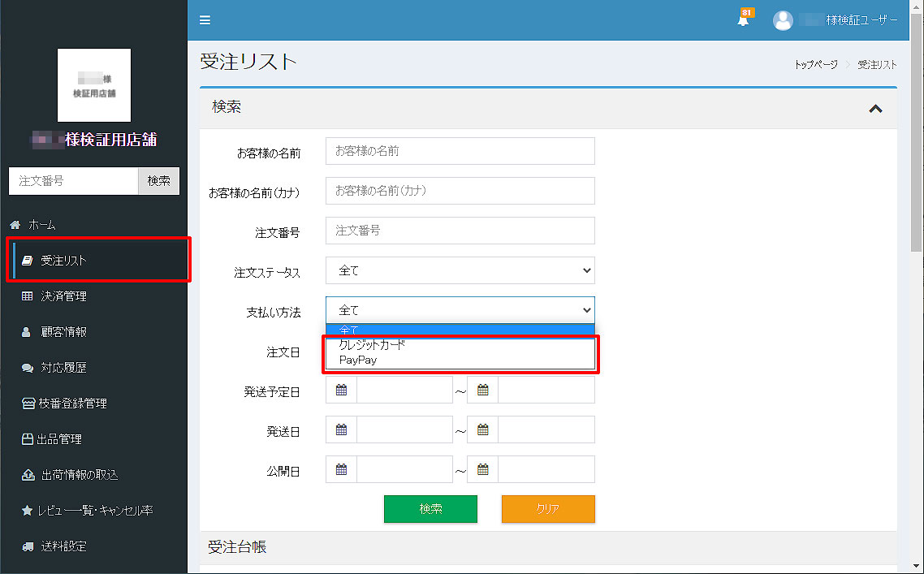Go to 顧客情報 in sidebar menu
Viewport: 924px width, 574px height.
pos(63,332)
